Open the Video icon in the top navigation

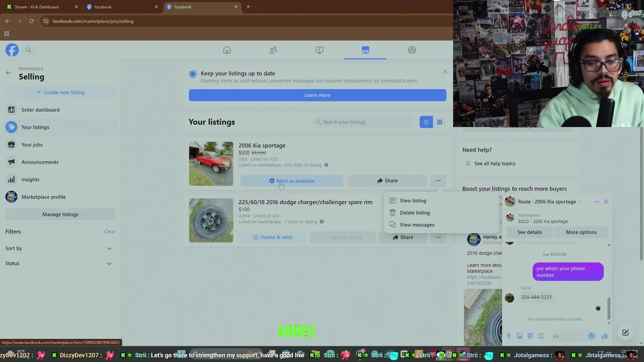(x=319, y=50)
